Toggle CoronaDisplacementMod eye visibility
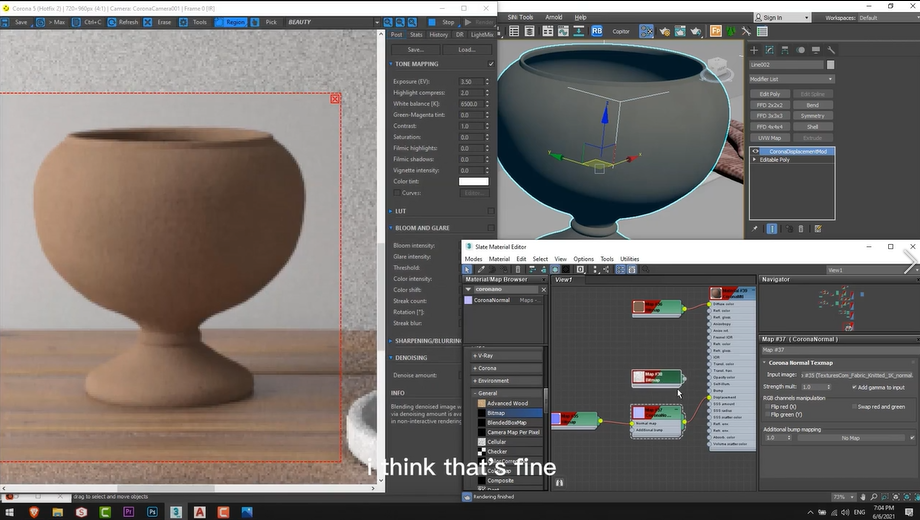This screenshot has height=520, width=920. pyautogui.click(x=755, y=151)
